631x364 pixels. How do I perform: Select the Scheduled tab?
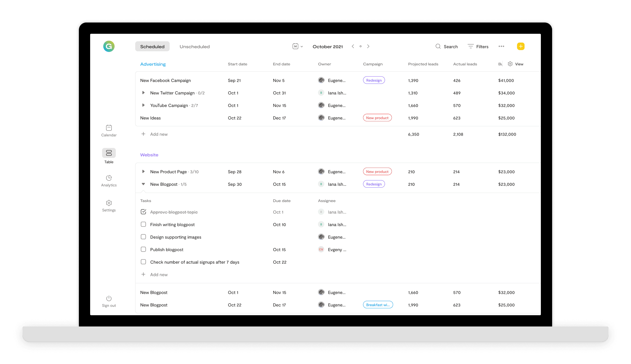click(x=152, y=46)
